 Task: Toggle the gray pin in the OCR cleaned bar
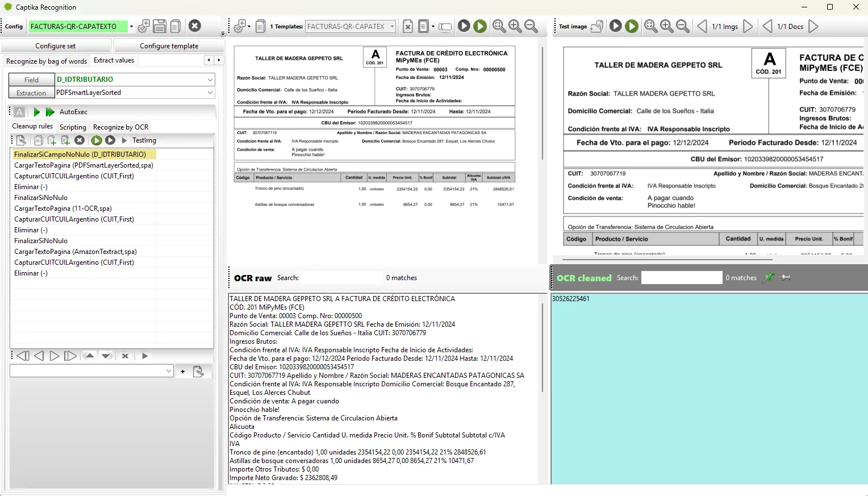pos(784,277)
